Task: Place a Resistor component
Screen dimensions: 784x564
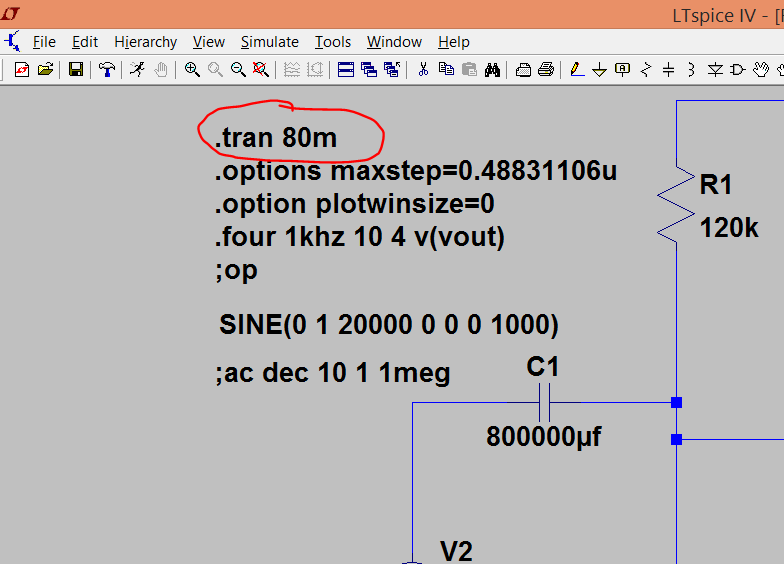Action: (646, 70)
